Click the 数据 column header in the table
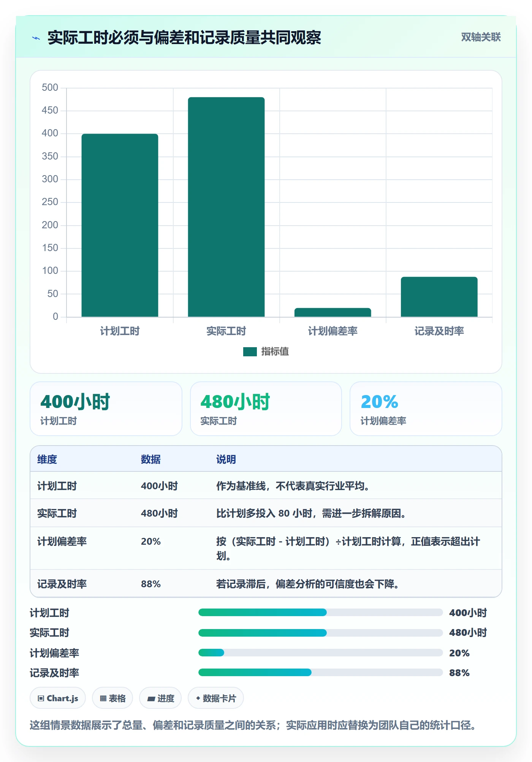532x762 pixels. 151,459
